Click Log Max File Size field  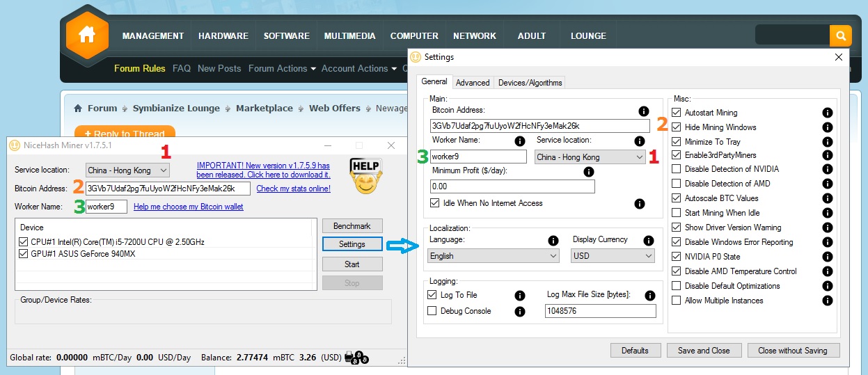601,311
